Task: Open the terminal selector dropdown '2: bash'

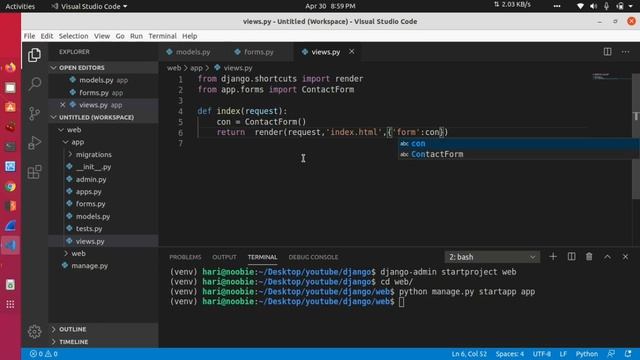Action: pyautogui.click(x=492, y=257)
